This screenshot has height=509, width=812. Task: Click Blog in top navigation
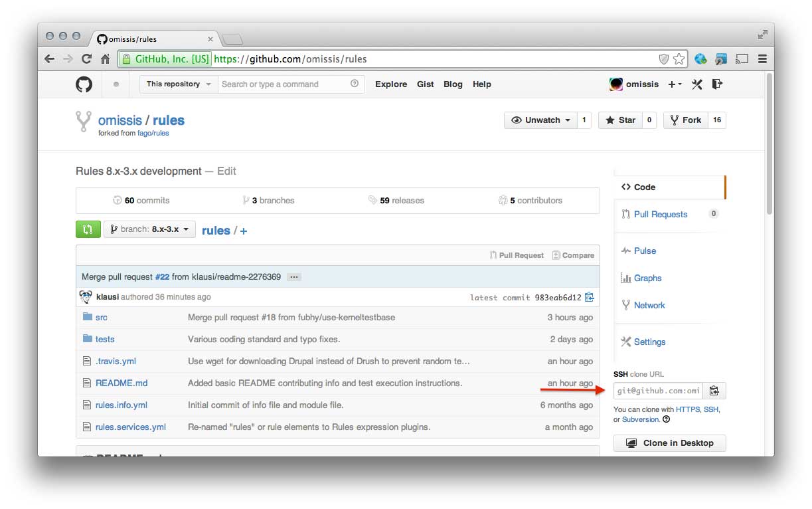[453, 84]
